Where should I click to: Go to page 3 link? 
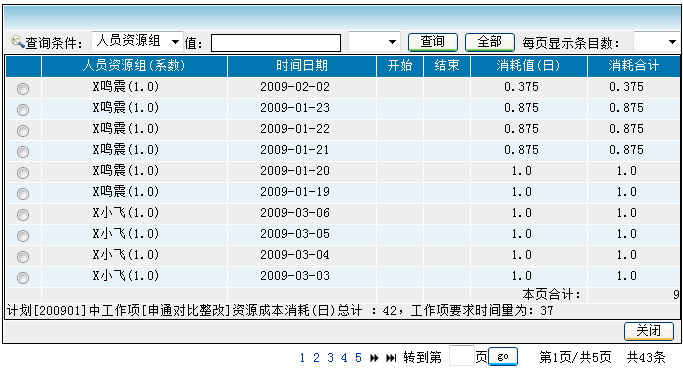(x=330, y=358)
